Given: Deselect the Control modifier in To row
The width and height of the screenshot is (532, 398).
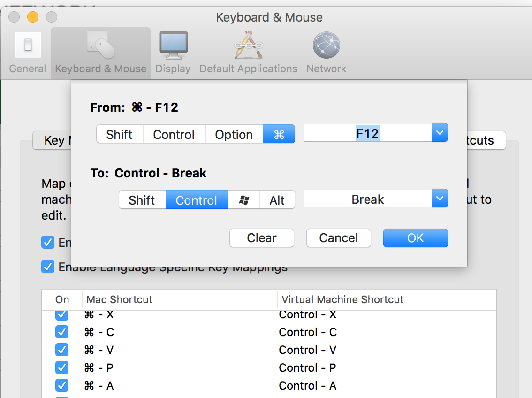Looking at the screenshot, I should 197,199.
